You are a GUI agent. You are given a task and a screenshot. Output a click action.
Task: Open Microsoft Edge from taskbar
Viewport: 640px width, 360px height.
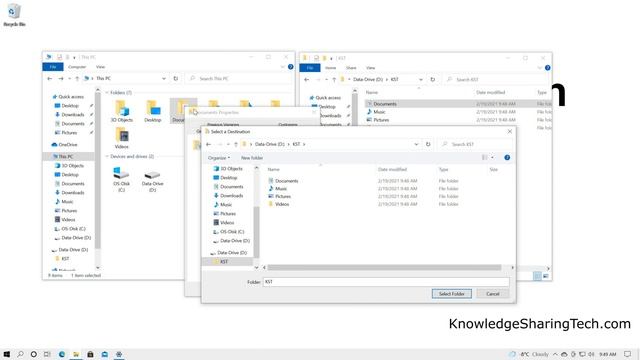click(62, 354)
